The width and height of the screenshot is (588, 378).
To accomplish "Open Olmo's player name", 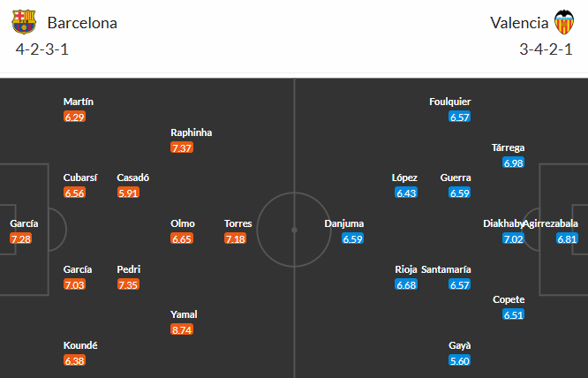I will [183, 223].
